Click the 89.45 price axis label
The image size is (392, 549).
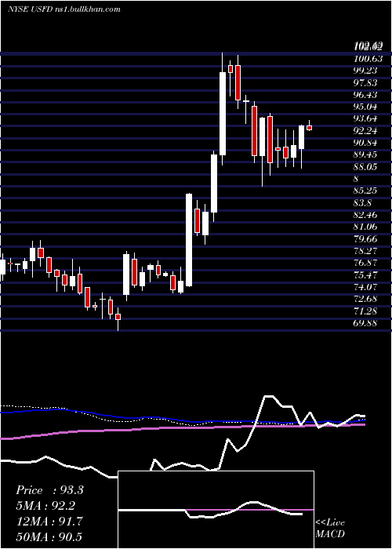tap(365, 155)
